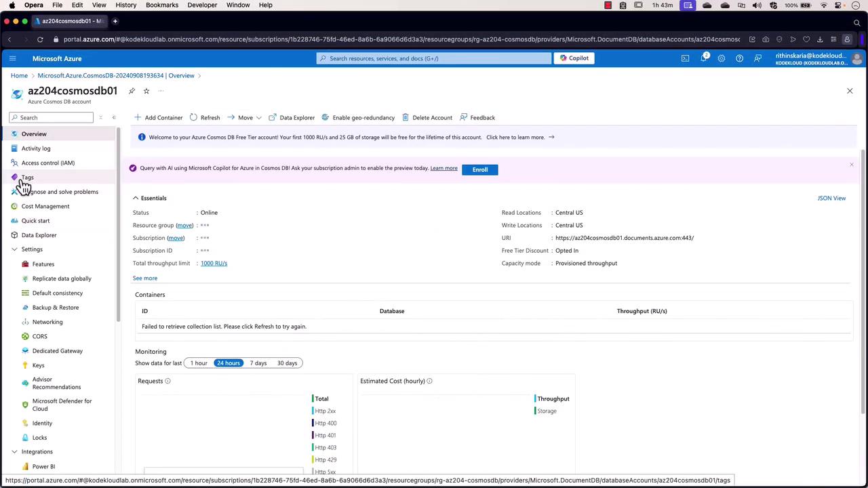The width and height of the screenshot is (868, 488).
Task: Click the Enroll button
Action: (479, 169)
